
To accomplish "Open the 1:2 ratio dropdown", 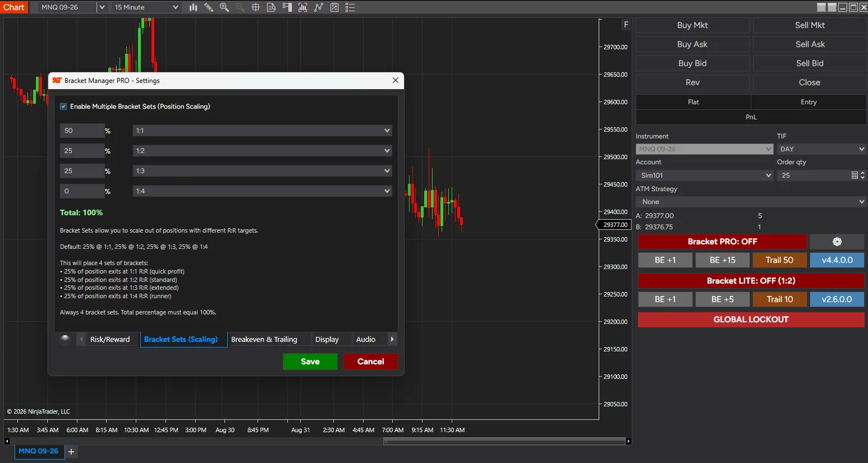I will click(x=262, y=151).
